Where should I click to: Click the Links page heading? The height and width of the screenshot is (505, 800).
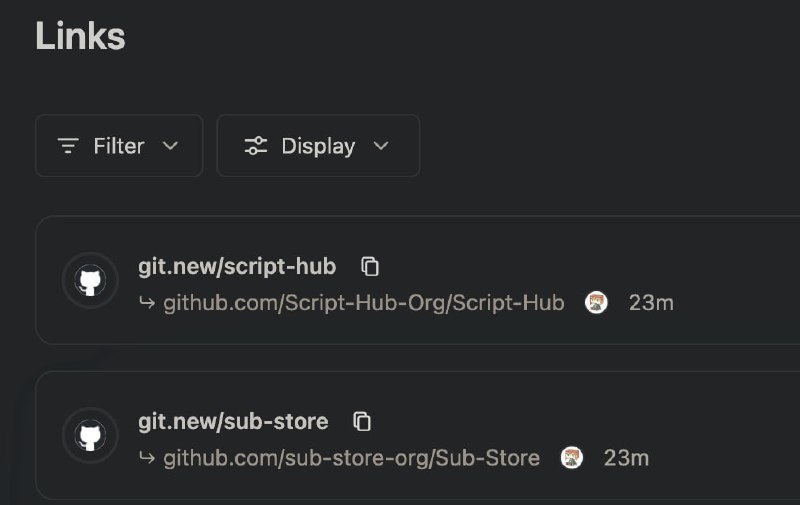click(x=80, y=36)
